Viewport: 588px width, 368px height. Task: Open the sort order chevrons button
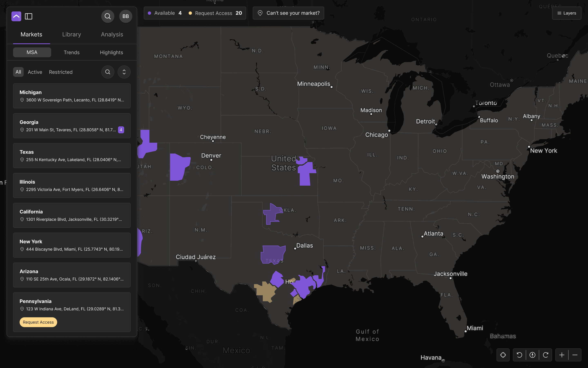[x=124, y=72]
